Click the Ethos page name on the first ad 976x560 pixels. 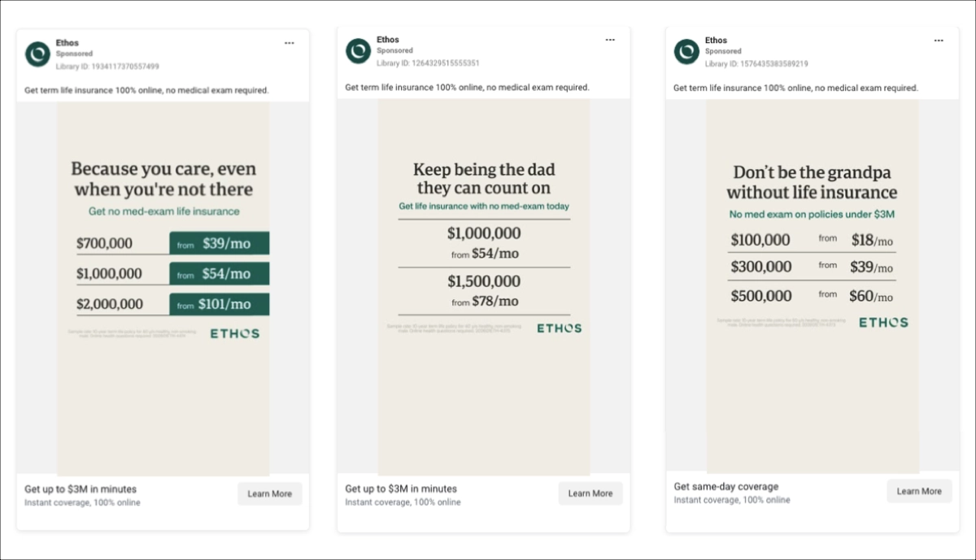click(x=68, y=42)
